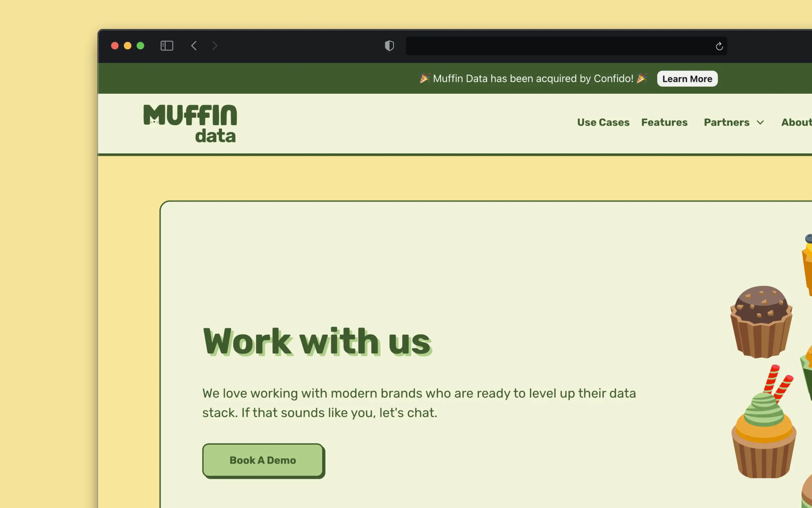The height and width of the screenshot is (508, 812).
Task: Toggle the browser sidebar icon
Action: (x=167, y=46)
